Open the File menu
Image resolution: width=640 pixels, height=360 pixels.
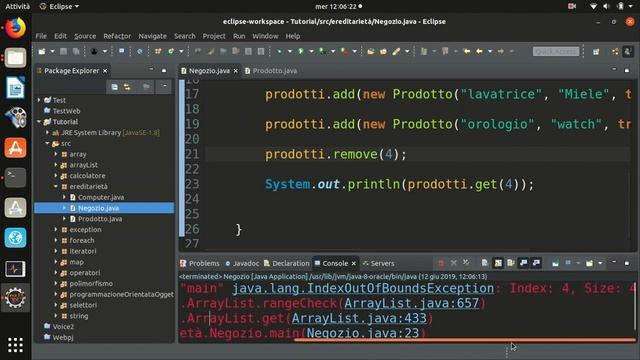(41, 36)
